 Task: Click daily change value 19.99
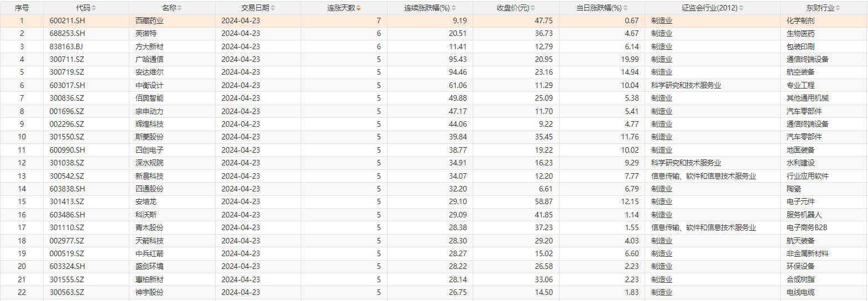(630, 59)
